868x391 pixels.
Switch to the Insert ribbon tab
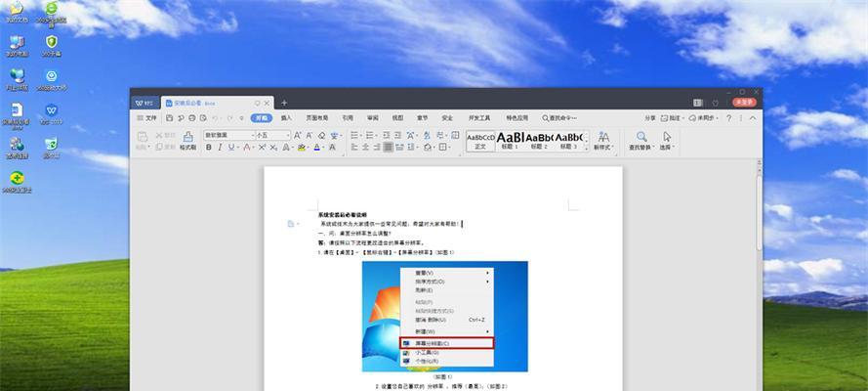coord(286,118)
